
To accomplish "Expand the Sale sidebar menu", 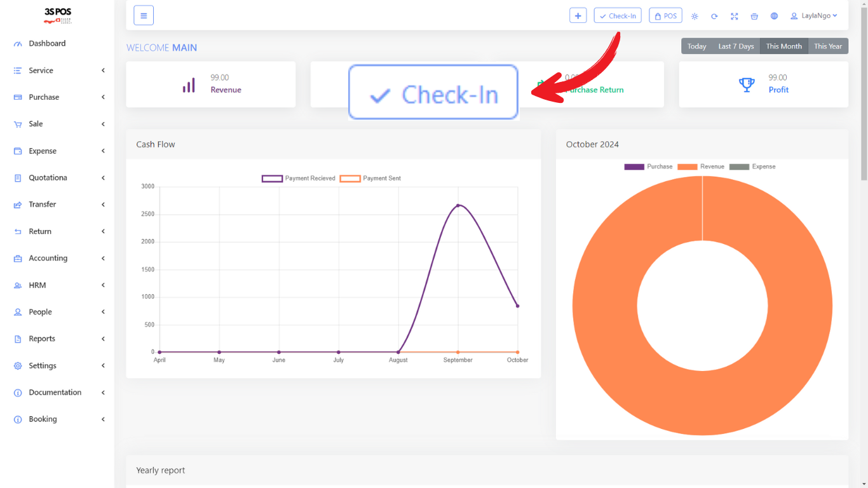I will pos(36,124).
